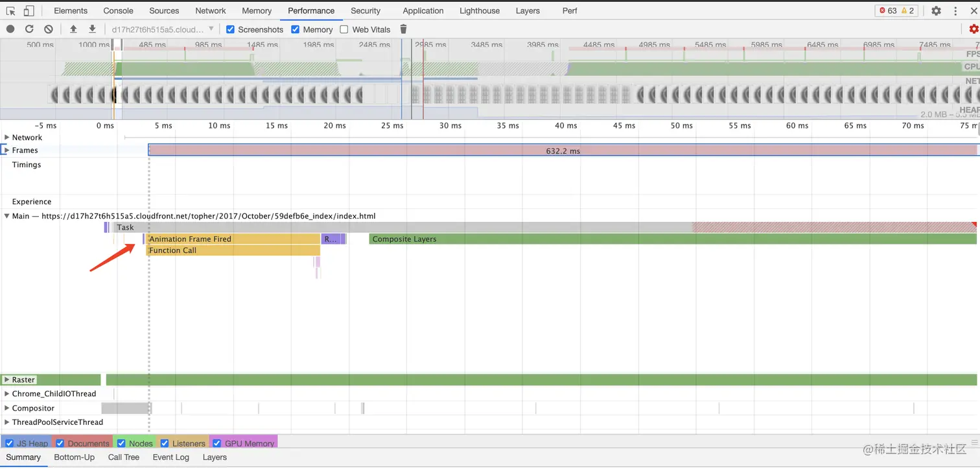Open the Network tab

pos(211,11)
